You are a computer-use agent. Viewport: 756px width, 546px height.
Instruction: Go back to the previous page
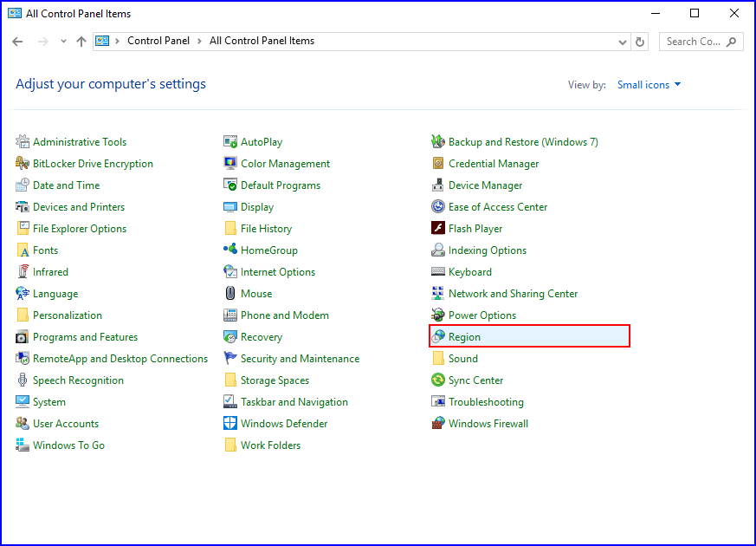coord(17,41)
